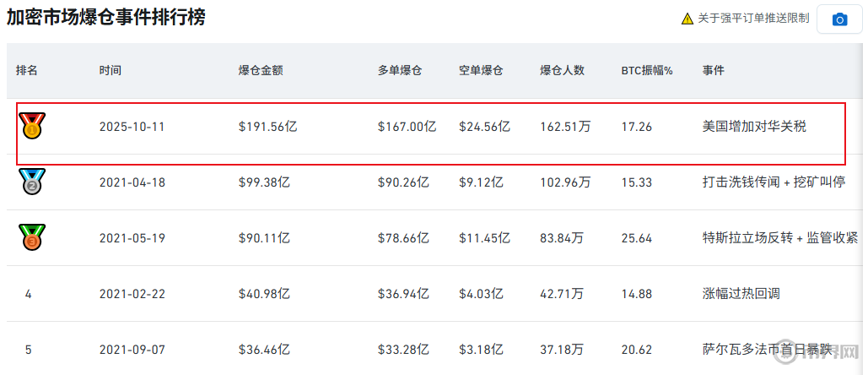Click the 空单爆仓 column header

[481, 71]
